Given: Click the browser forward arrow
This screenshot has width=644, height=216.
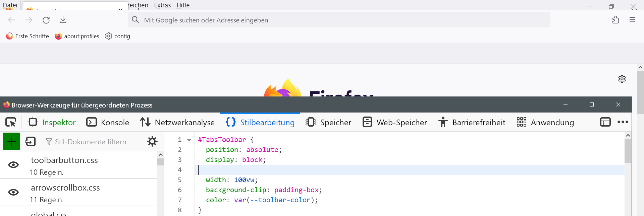Looking at the screenshot, I should (x=29, y=20).
